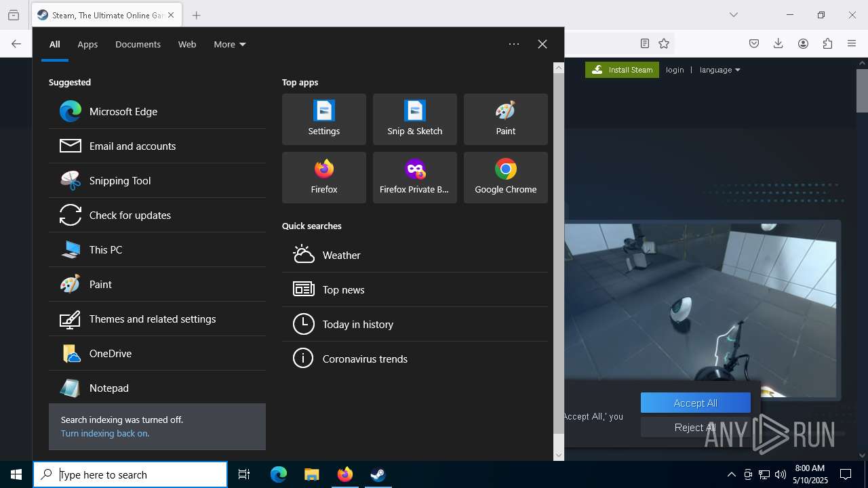Select Check for updates suggestion
The height and width of the screenshot is (488, 868).
click(157, 215)
